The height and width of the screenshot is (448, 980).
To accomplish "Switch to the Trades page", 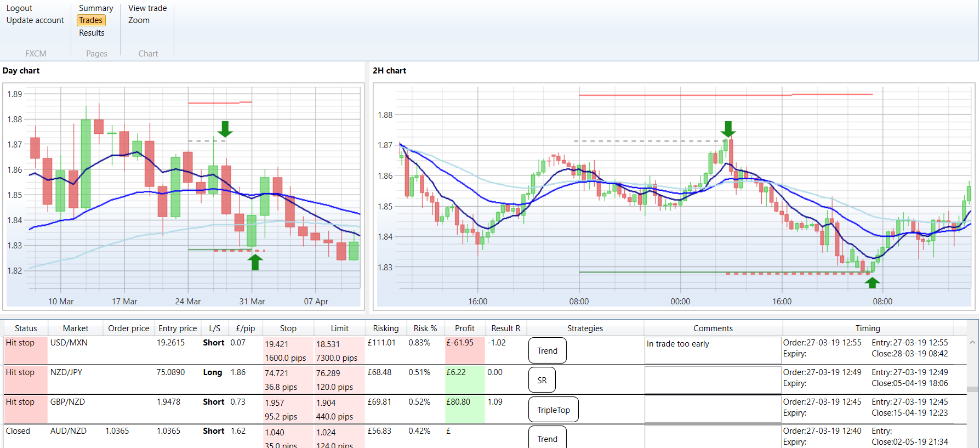I will [x=91, y=20].
